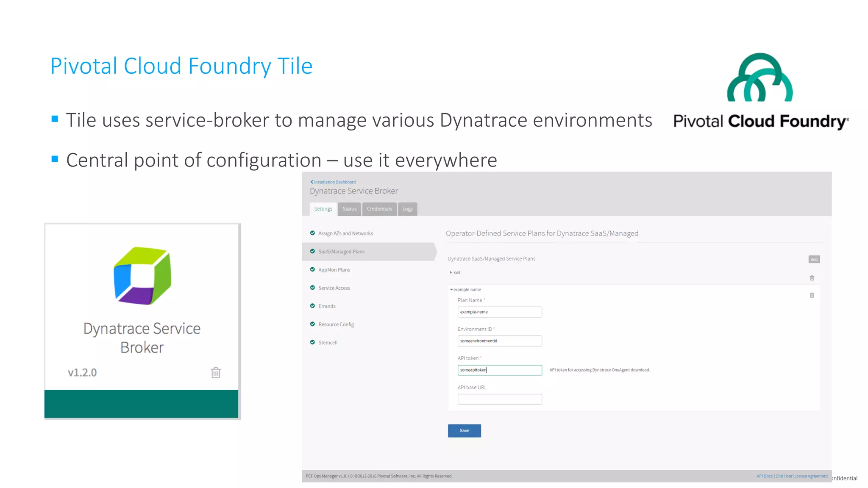Expand the kwl service plan

coord(455,272)
